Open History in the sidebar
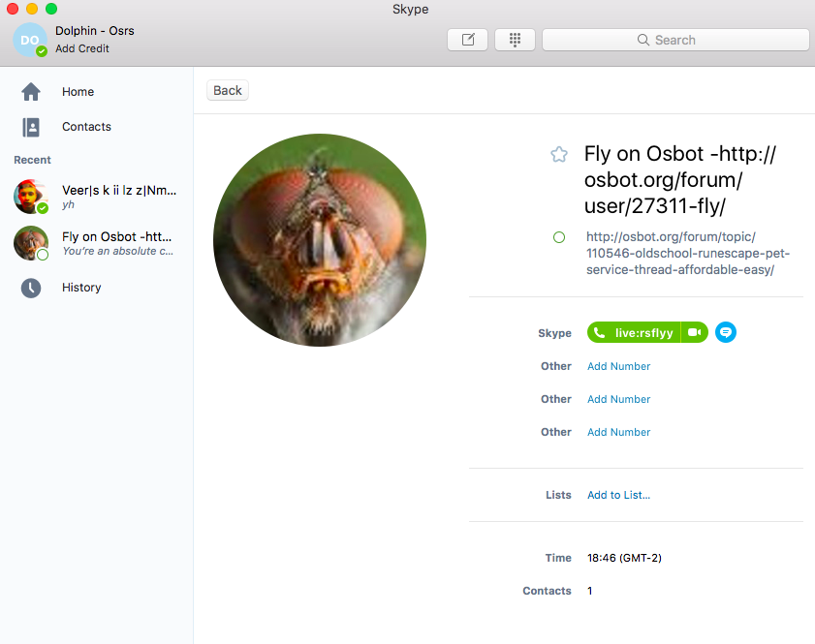This screenshot has width=815, height=644. pyautogui.click(x=81, y=288)
